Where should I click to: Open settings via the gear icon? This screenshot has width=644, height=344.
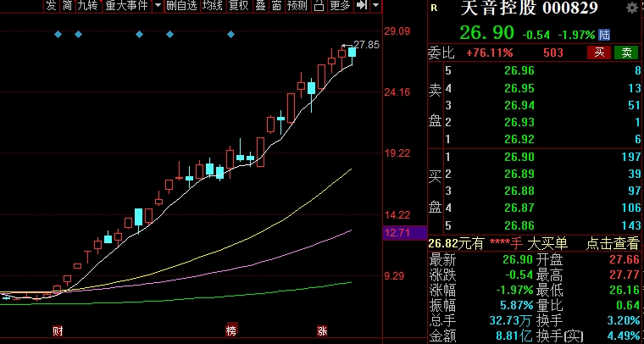[632, 8]
